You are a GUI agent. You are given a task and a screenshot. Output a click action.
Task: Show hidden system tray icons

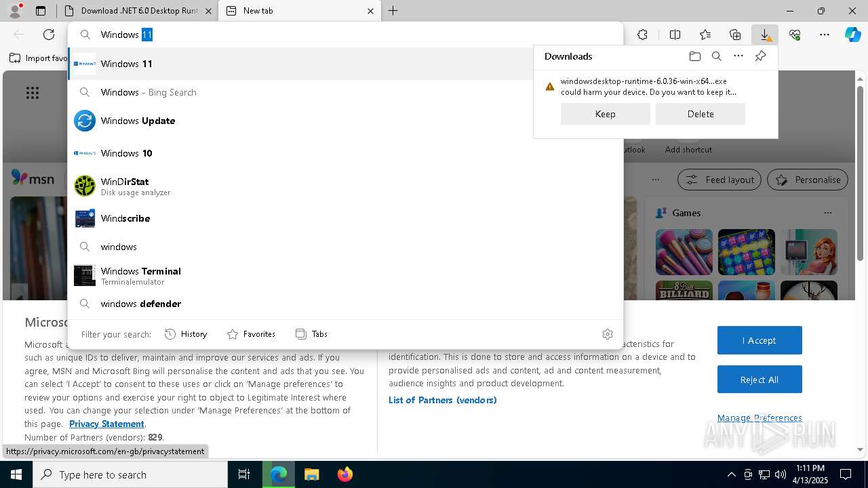[x=731, y=474]
